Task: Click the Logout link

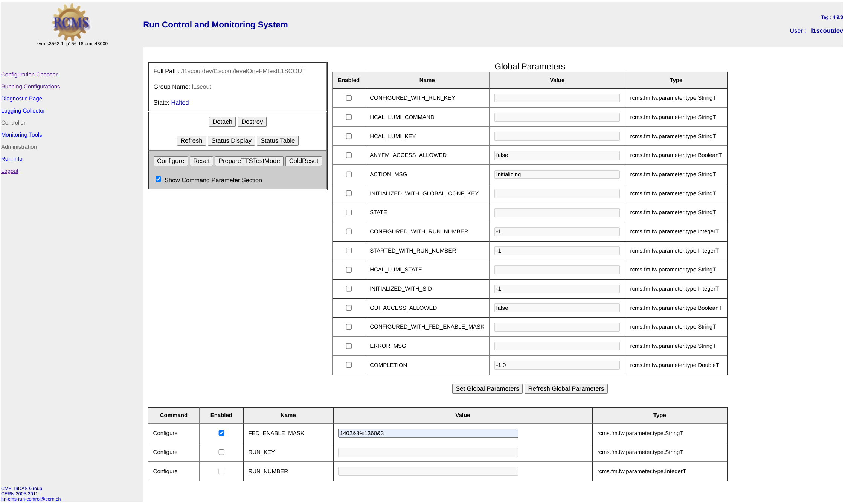Action: (10, 171)
